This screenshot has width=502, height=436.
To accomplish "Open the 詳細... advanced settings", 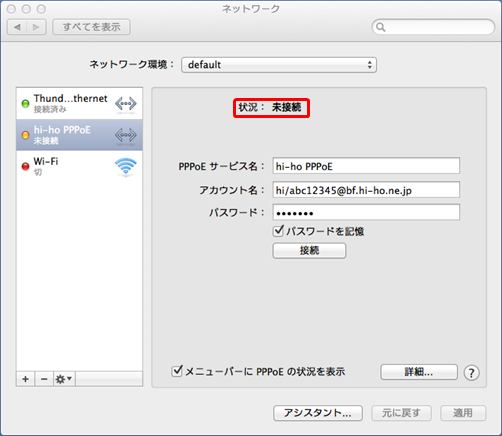I will click(419, 372).
